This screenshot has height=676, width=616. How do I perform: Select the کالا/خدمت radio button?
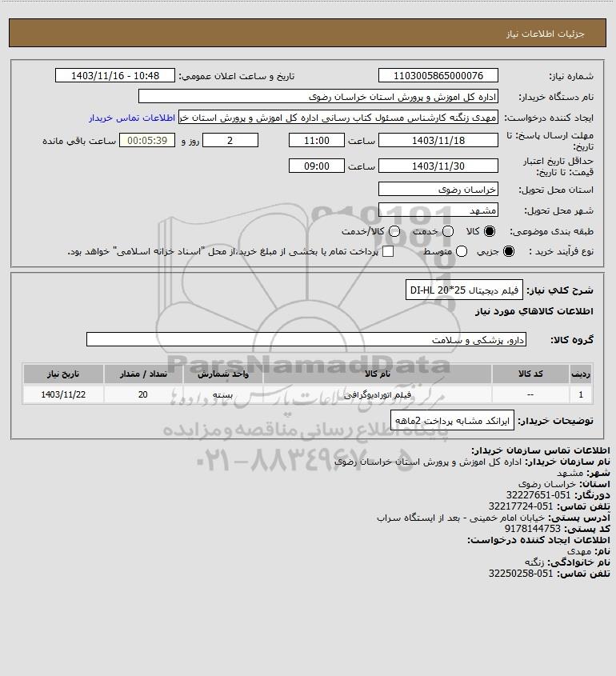click(394, 231)
